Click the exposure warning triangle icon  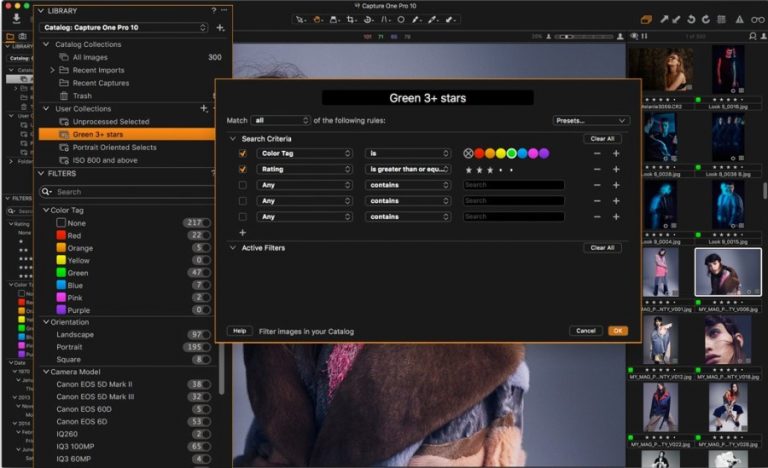coord(740,20)
